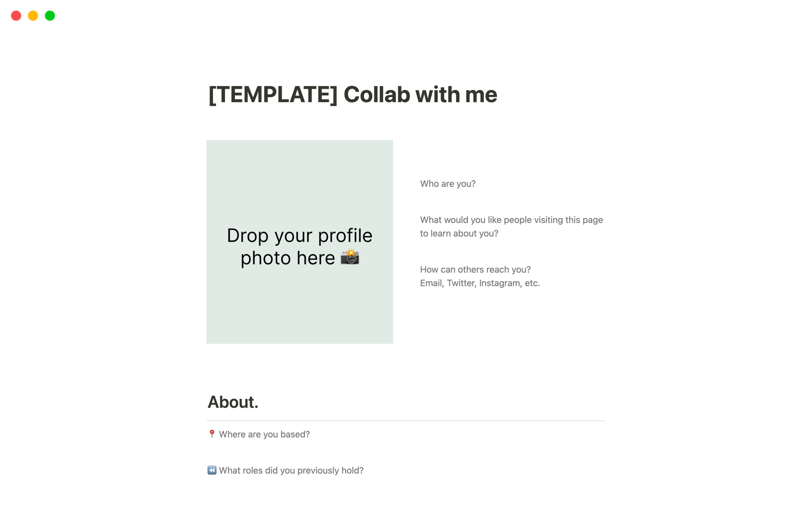Minimize the window with yellow button
Viewport: 812px width, 508px height.
tap(33, 16)
